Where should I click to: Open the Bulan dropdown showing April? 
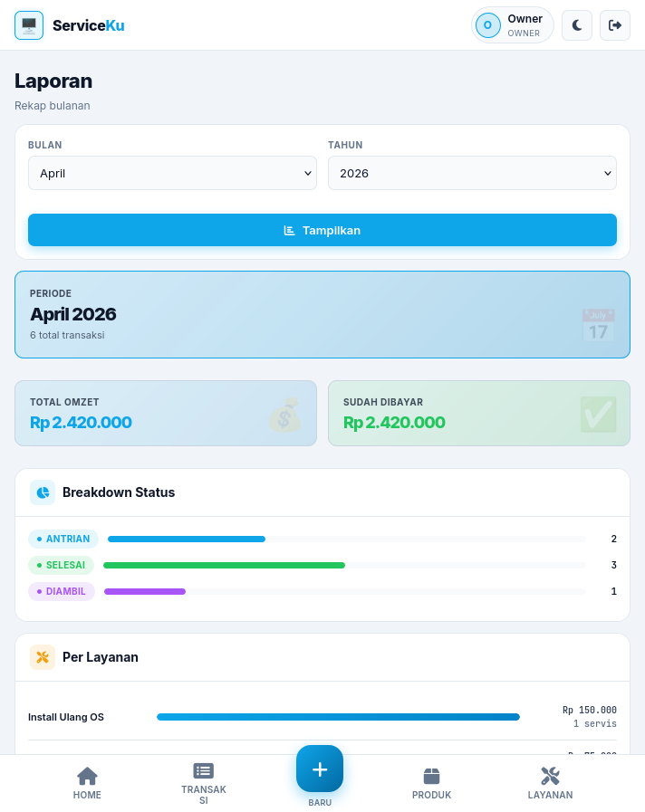(x=172, y=173)
